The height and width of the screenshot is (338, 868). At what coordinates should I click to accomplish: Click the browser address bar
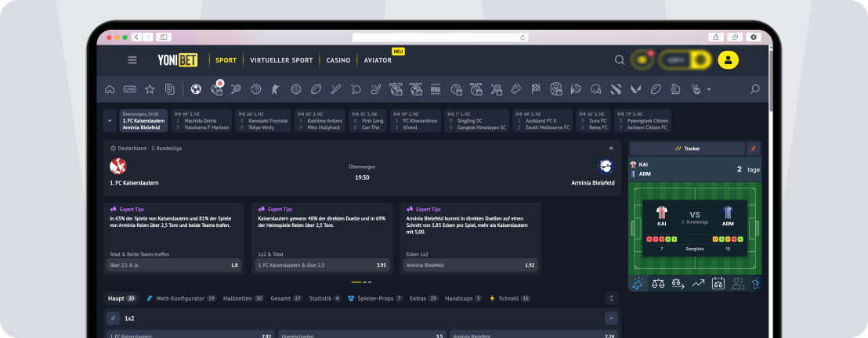[440, 37]
